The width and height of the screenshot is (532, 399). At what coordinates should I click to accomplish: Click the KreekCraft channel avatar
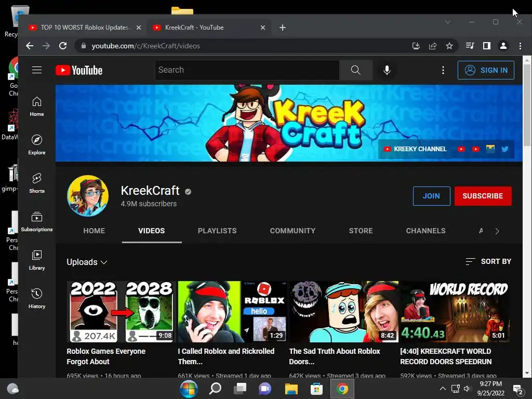point(88,196)
